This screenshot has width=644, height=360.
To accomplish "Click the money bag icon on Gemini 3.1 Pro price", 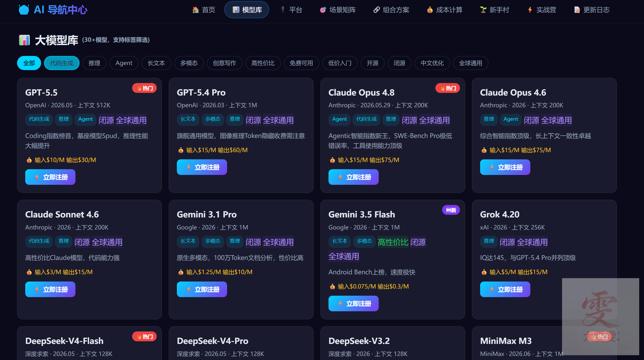I will (181, 272).
